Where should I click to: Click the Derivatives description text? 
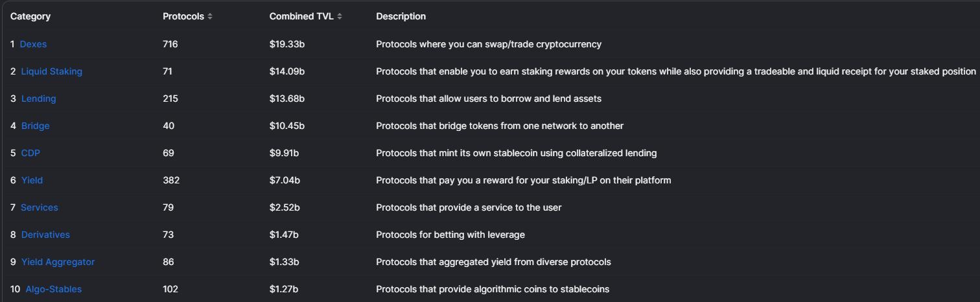pos(450,235)
